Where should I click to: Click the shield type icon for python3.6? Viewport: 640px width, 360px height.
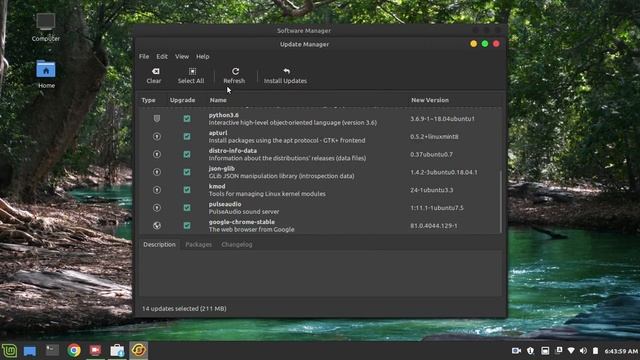click(157, 118)
